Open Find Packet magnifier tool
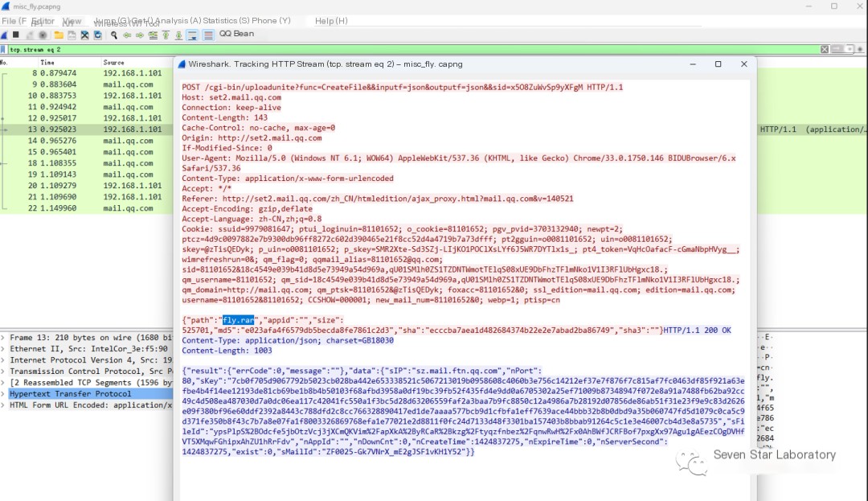The height and width of the screenshot is (501, 868). (114, 35)
